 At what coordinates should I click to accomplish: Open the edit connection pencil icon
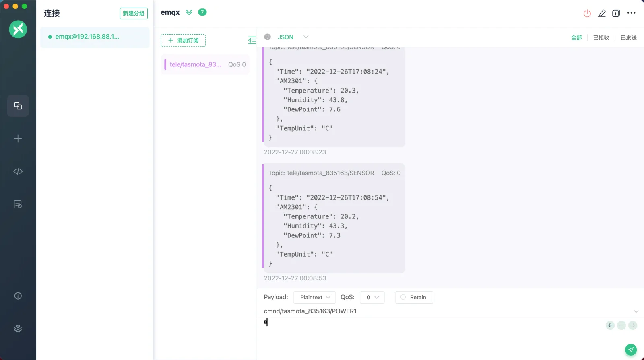602,13
